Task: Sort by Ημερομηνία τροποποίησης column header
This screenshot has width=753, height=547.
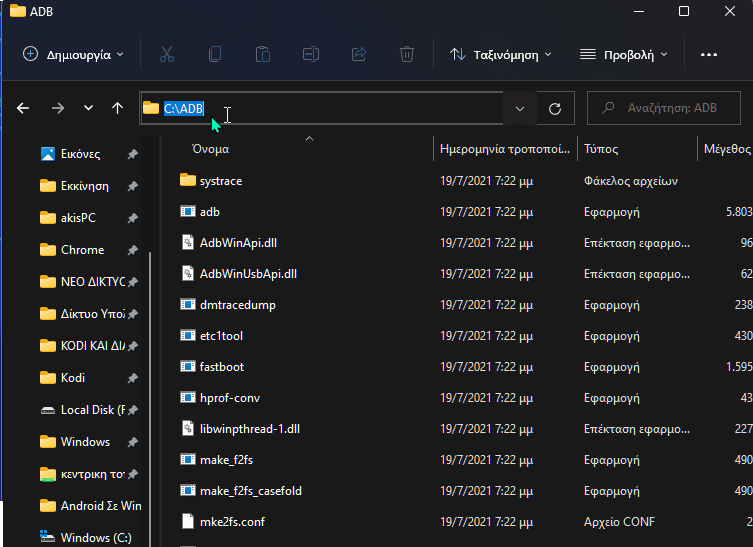Action: click(x=505, y=149)
